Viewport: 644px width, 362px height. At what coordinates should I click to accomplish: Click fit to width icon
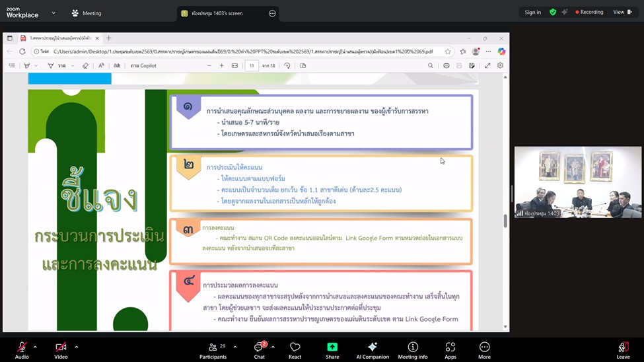(234, 65)
